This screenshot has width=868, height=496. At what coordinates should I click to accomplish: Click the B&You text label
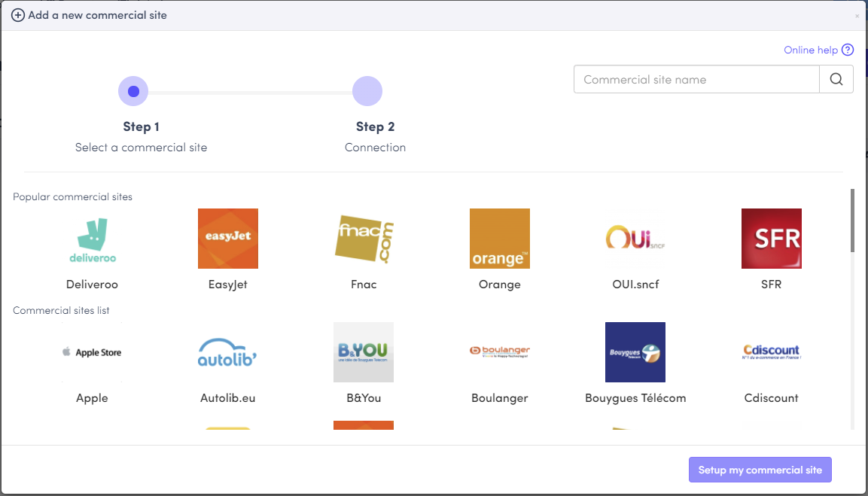point(364,398)
